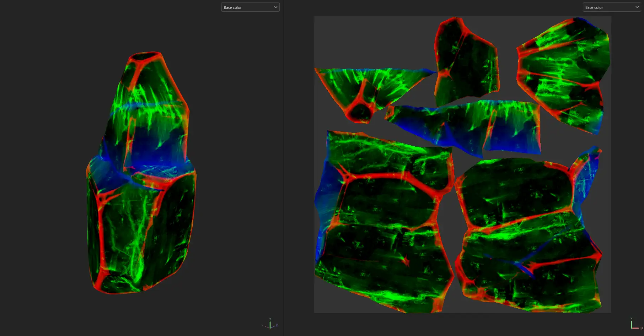Click the chevron arrow of the right Base color dropdown
Viewport: 644px width, 336px height.
tap(637, 7)
